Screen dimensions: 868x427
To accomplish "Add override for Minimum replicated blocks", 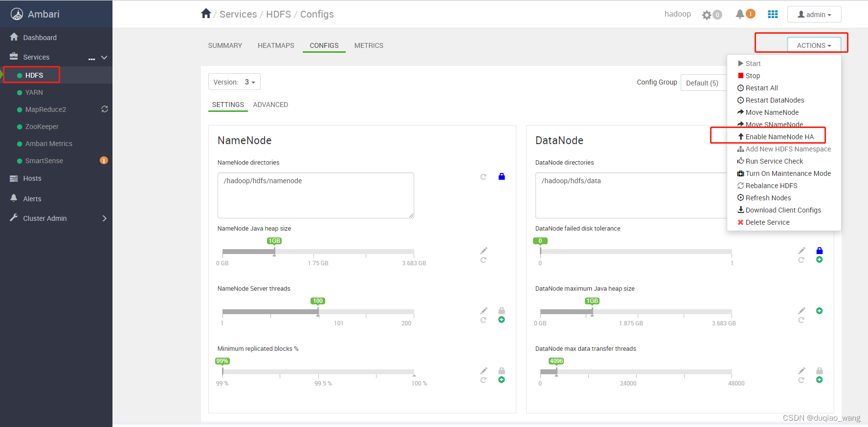I will 501,380.
